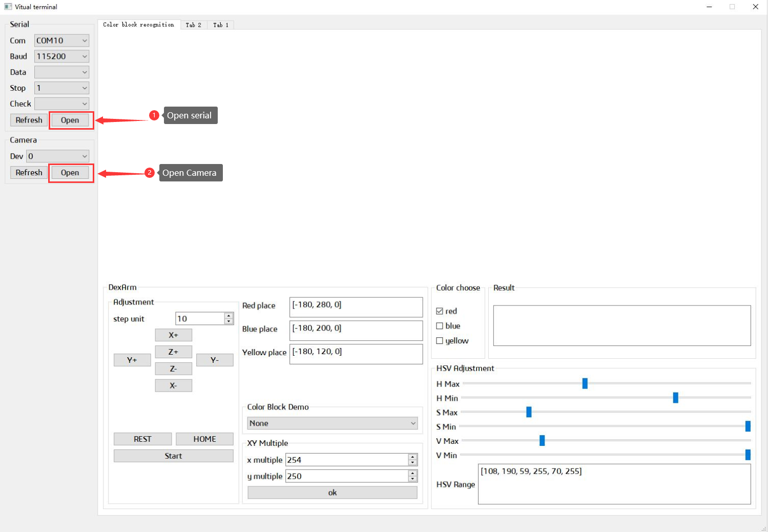Open the Check parity dropdown
Viewport: 768px width, 532px height.
coord(61,104)
